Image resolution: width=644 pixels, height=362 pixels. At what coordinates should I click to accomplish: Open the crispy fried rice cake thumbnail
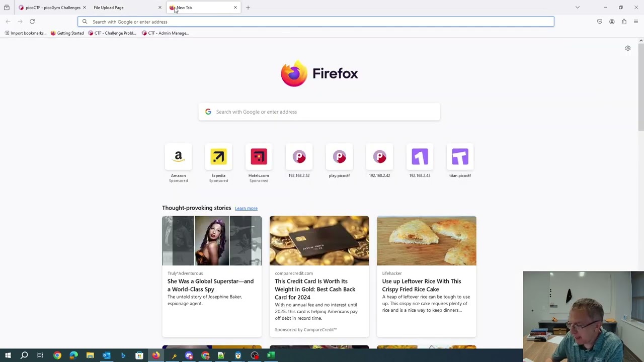click(x=427, y=241)
